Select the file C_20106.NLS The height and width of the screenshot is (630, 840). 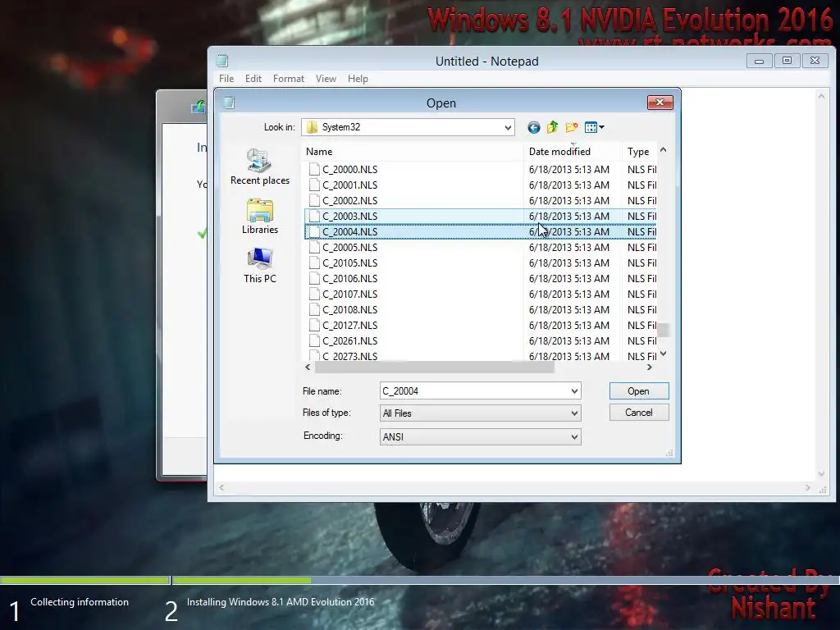point(349,279)
